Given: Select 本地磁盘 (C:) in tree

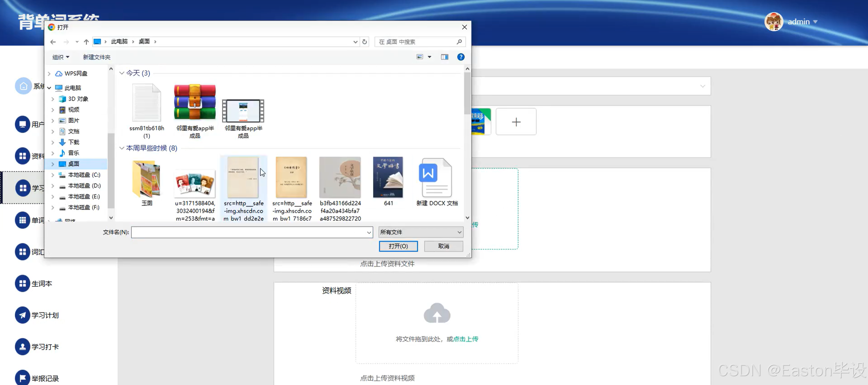Looking at the screenshot, I should pos(84,175).
